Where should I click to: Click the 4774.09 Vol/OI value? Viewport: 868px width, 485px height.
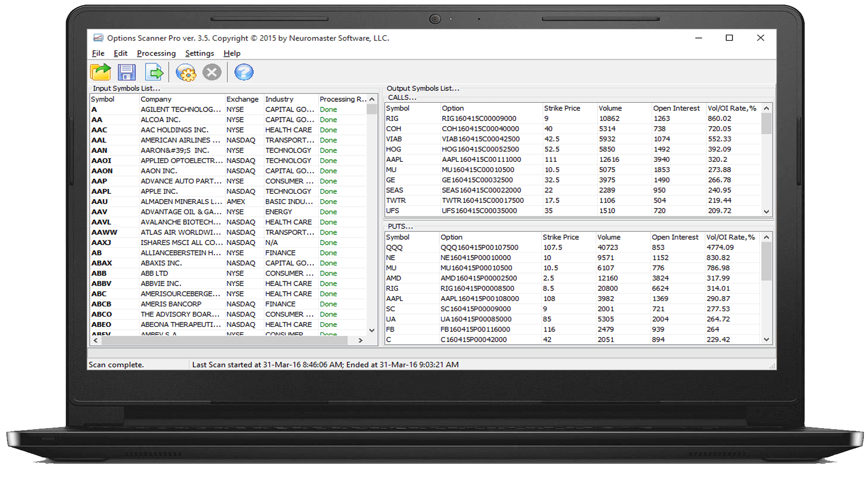[x=720, y=247]
